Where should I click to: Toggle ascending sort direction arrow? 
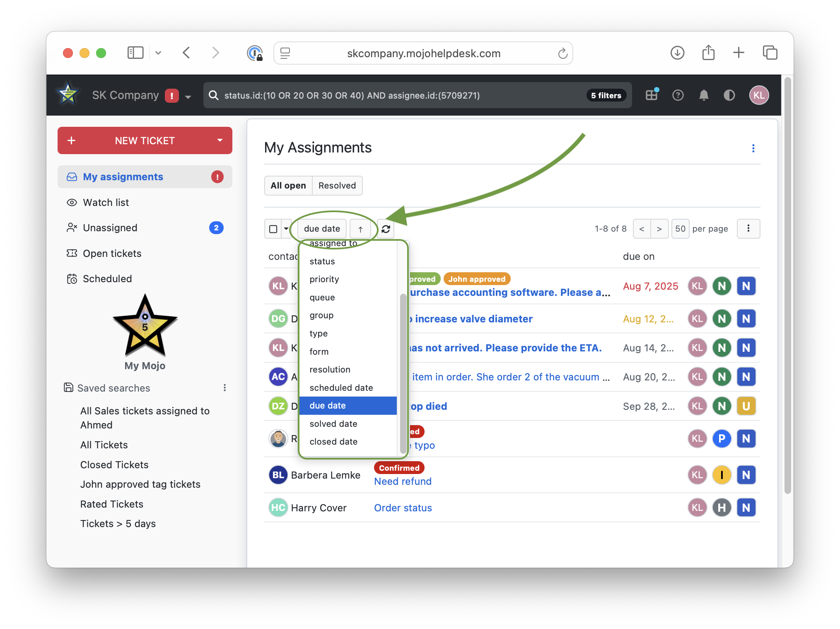pyautogui.click(x=360, y=229)
